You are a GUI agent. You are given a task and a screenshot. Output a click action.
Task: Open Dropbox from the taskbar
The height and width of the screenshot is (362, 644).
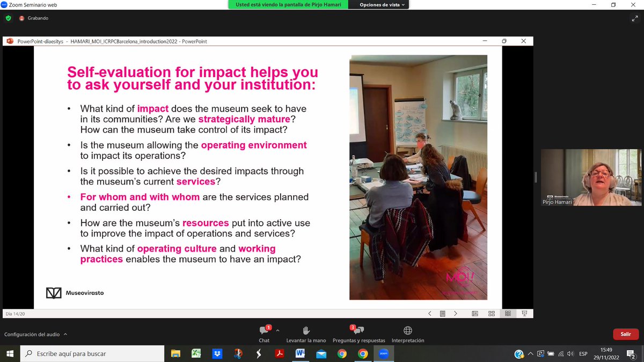tap(217, 353)
